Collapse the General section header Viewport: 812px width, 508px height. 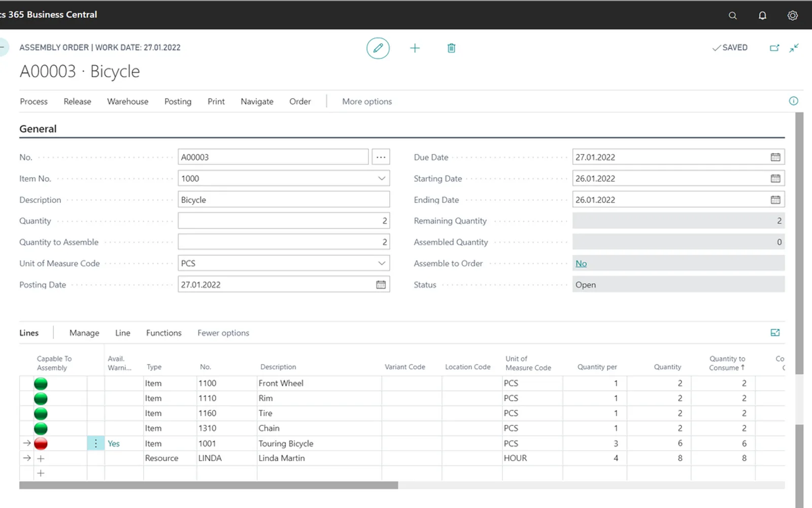point(38,129)
